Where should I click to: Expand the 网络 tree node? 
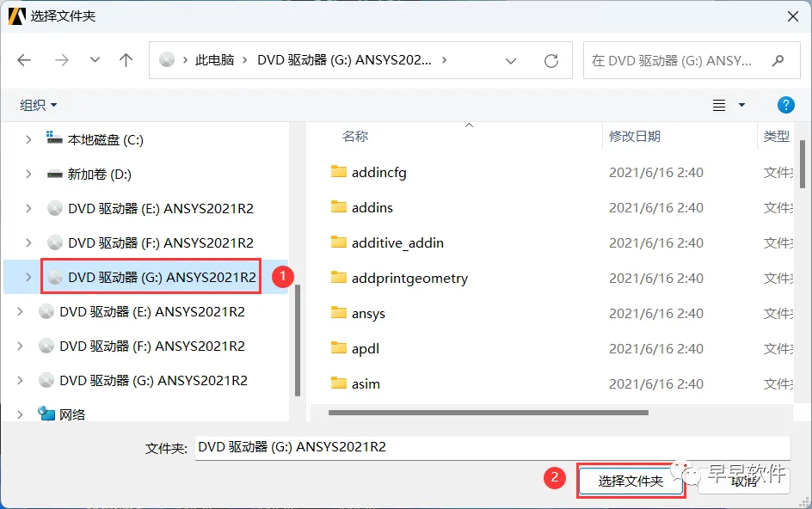20,414
